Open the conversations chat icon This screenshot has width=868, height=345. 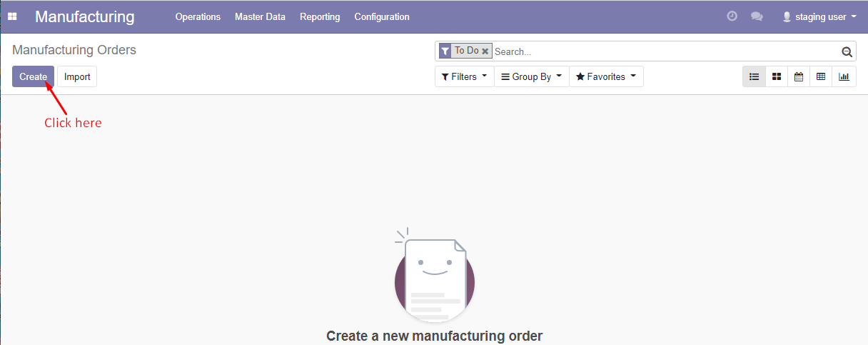click(757, 16)
